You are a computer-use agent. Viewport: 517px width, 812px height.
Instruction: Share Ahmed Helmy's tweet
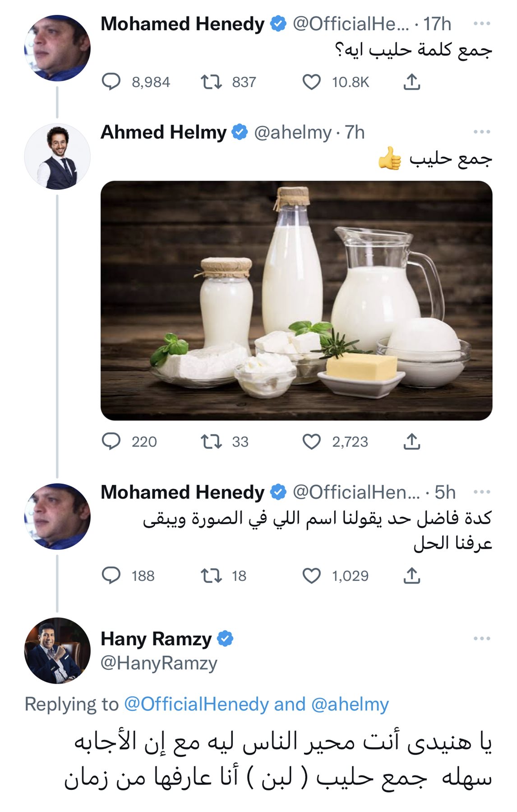point(411,442)
